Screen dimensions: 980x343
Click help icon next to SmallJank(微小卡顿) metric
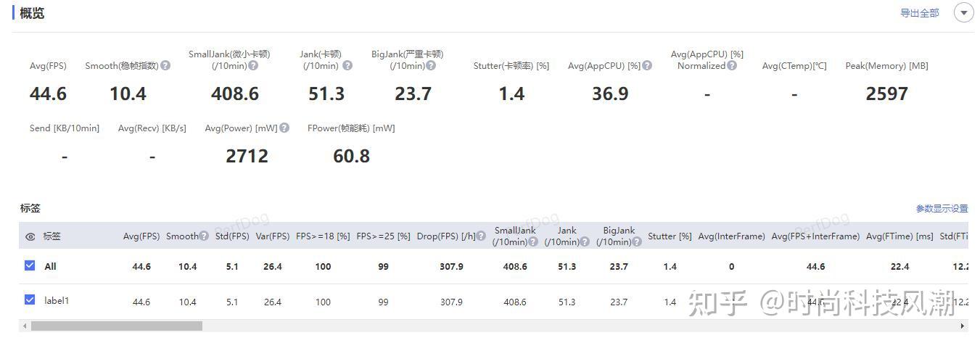[x=253, y=66]
